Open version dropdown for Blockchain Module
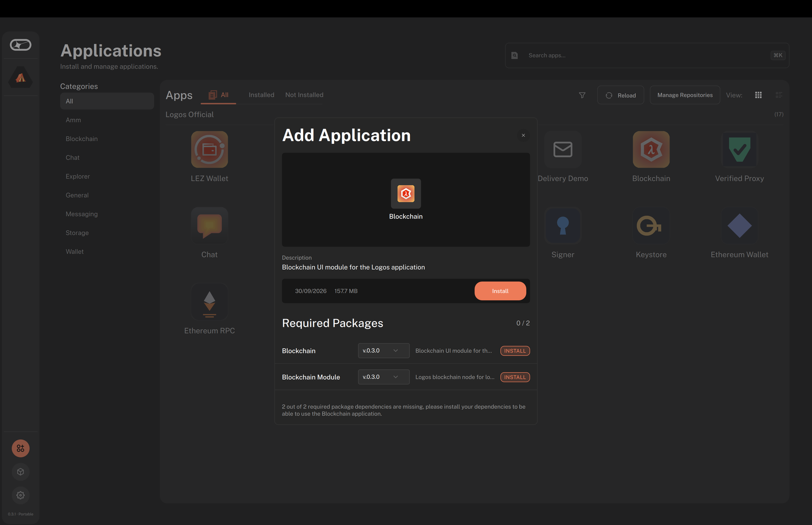 coord(383,377)
